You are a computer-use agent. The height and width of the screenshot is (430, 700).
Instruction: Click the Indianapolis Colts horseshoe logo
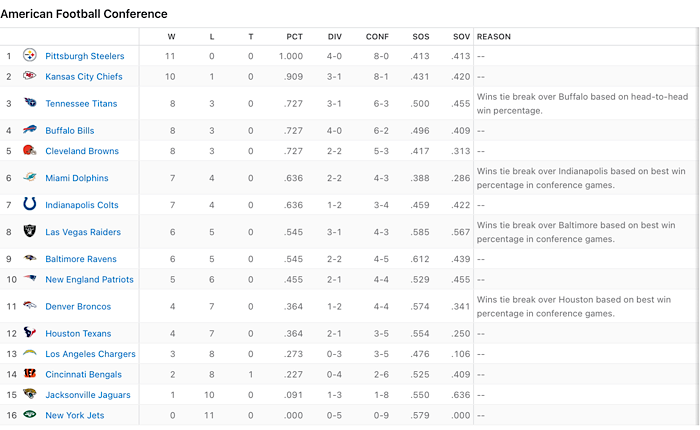29,204
